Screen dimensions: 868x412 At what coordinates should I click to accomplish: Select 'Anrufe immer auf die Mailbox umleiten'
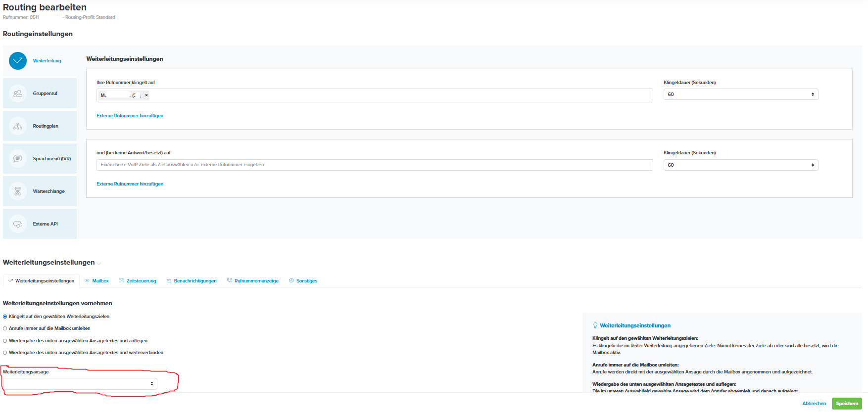5,328
